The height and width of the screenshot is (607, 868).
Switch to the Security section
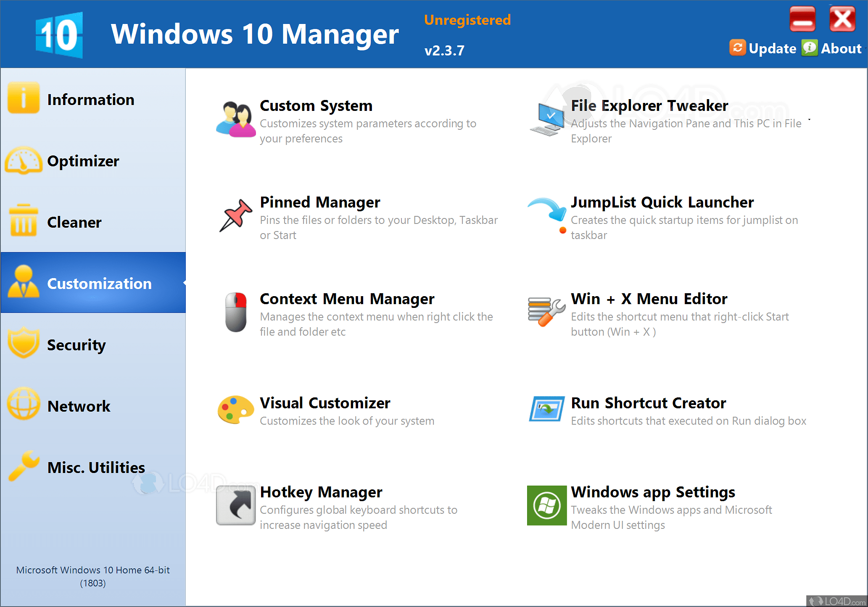(77, 344)
